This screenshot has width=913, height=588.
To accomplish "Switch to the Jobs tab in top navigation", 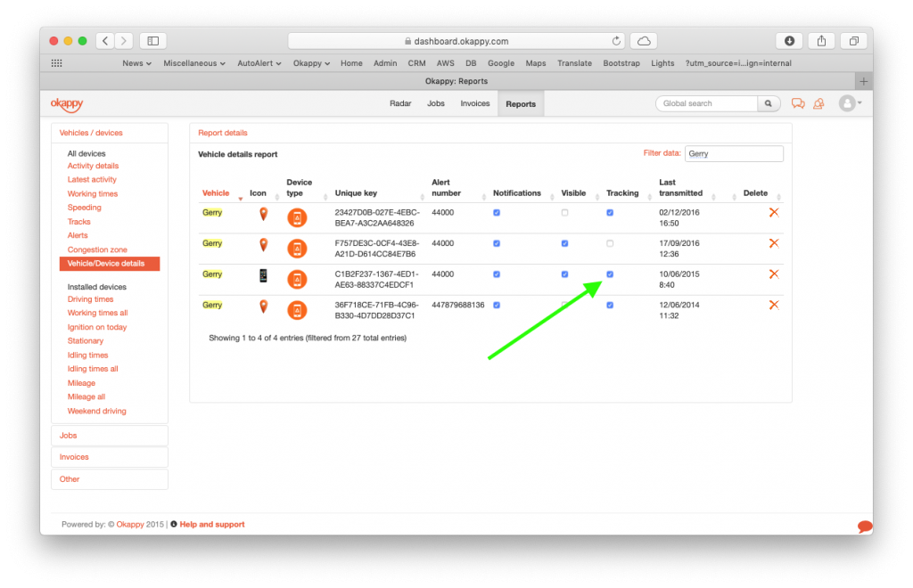I will pos(435,103).
